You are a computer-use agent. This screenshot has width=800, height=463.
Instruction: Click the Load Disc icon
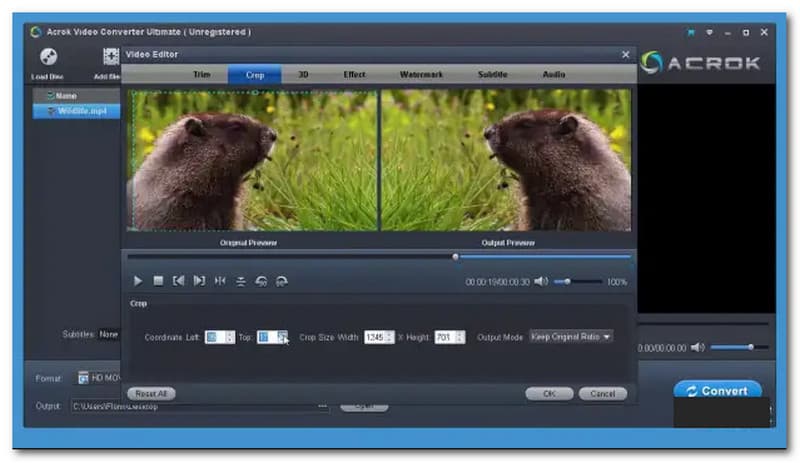coord(47,57)
